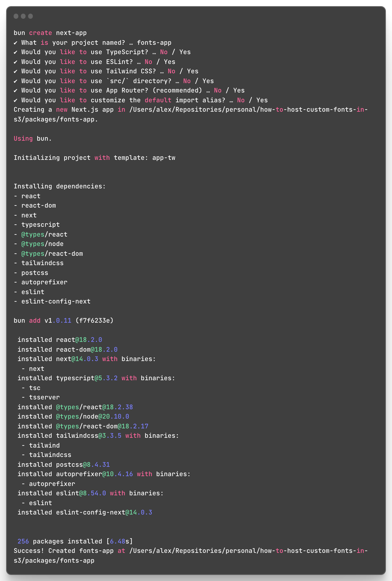The image size is (392, 581).
Task: Click the Tailwind CSS prompt line
Action: 106,71
